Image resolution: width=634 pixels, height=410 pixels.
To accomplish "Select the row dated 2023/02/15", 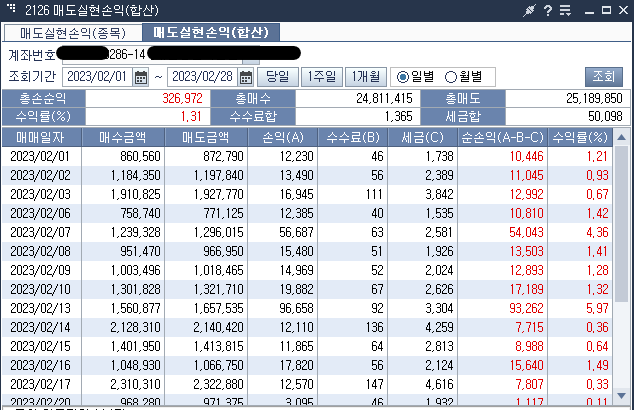I will pos(307,347).
